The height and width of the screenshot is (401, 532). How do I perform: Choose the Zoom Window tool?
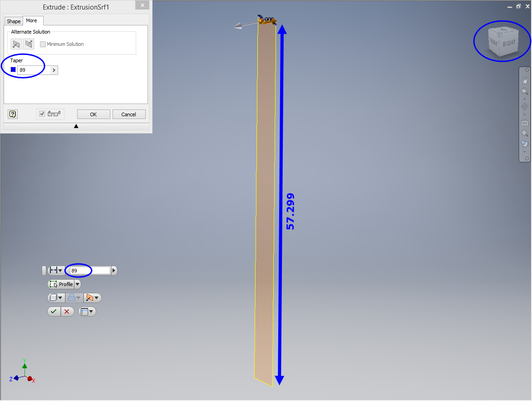(x=525, y=133)
